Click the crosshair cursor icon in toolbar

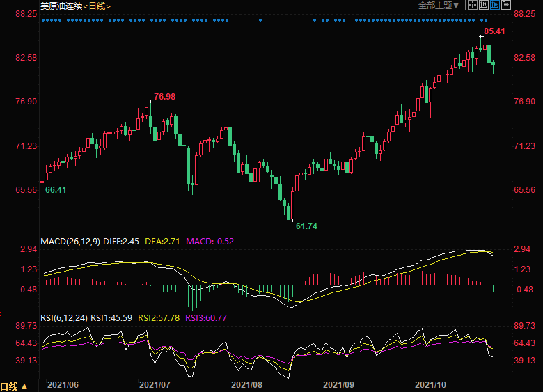(x=473, y=6)
